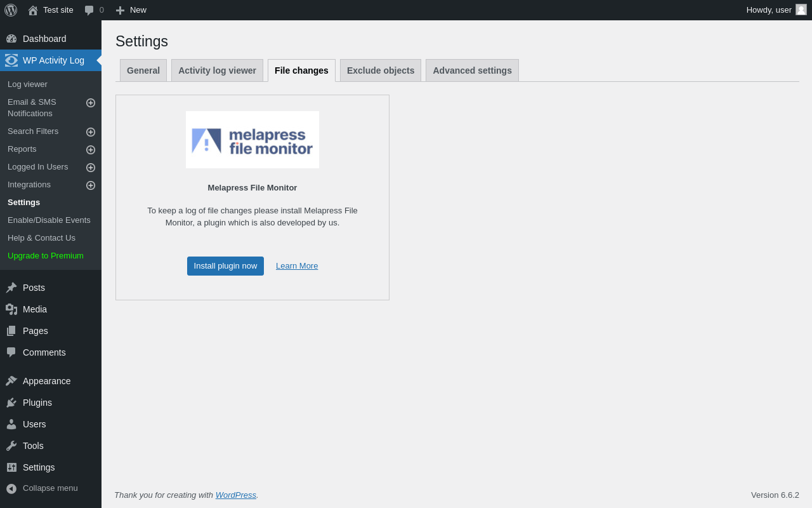Open Plugins menu label
Viewport: 812px width, 508px height.
tap(37, 403)
